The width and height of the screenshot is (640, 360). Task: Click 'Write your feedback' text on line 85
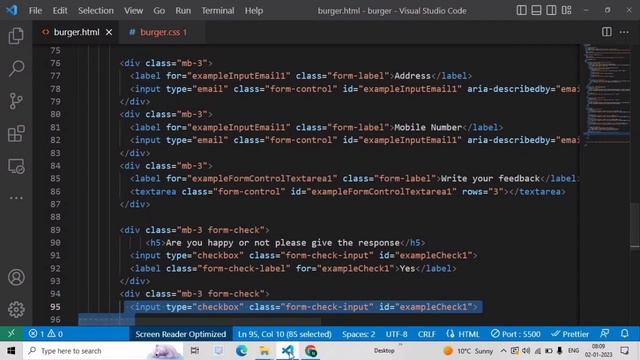tap(490, 178)
